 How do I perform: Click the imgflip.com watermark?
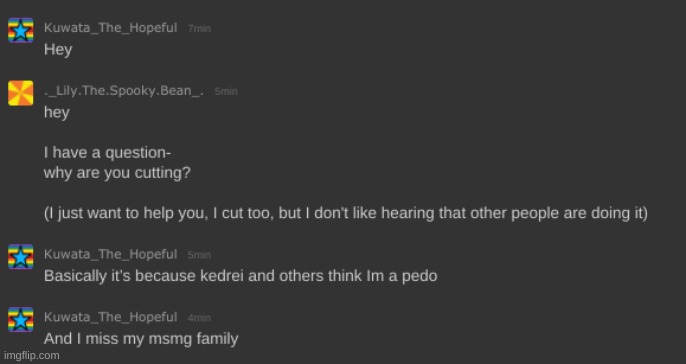[32, 356]
